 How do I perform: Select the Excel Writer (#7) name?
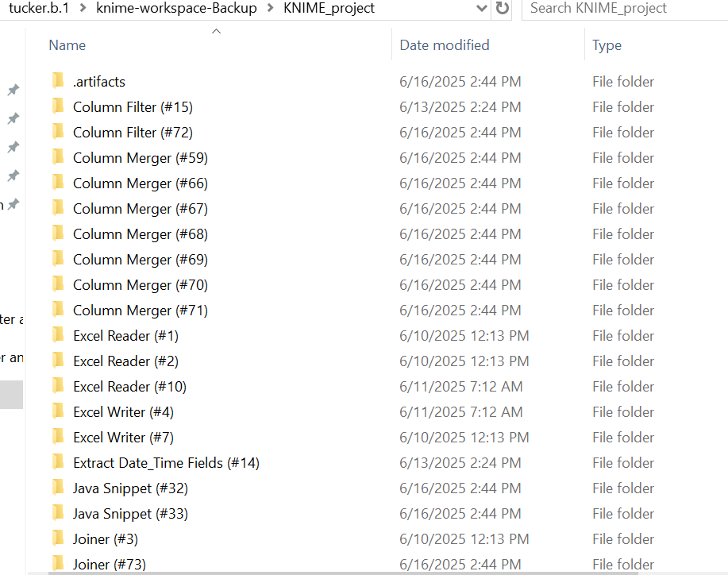[x=124, y=437]
